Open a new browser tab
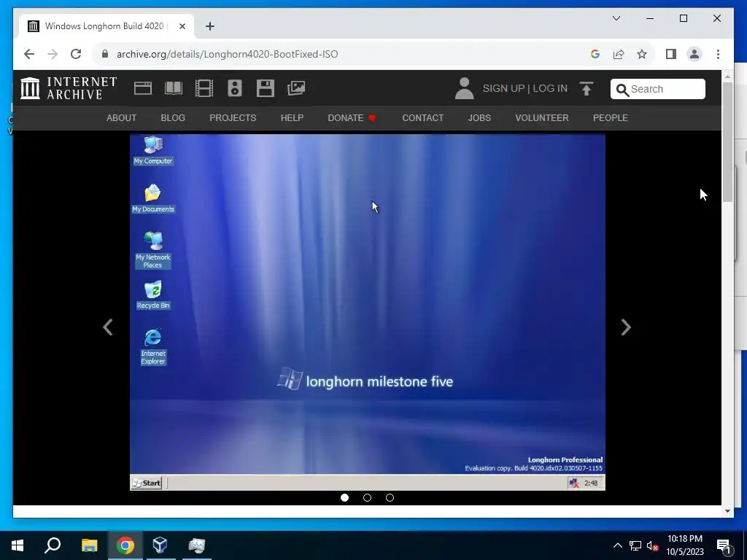This screenshot has width=747, height=560. point(210,26)
